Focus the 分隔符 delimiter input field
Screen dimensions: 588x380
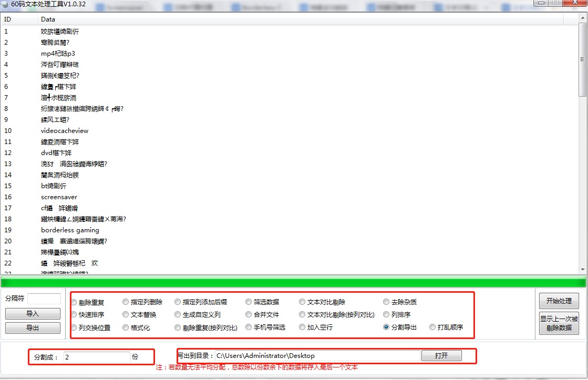point(44,299)
